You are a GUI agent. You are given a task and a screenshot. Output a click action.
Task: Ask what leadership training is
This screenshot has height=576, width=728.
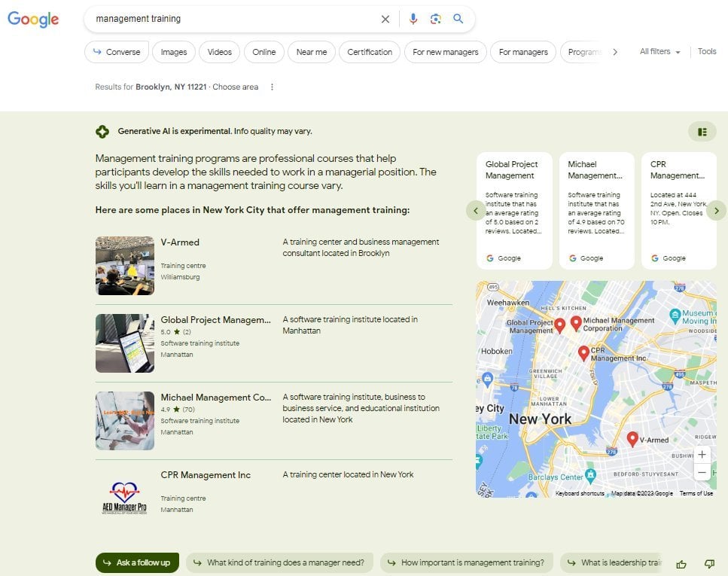(x=612, y=562)
